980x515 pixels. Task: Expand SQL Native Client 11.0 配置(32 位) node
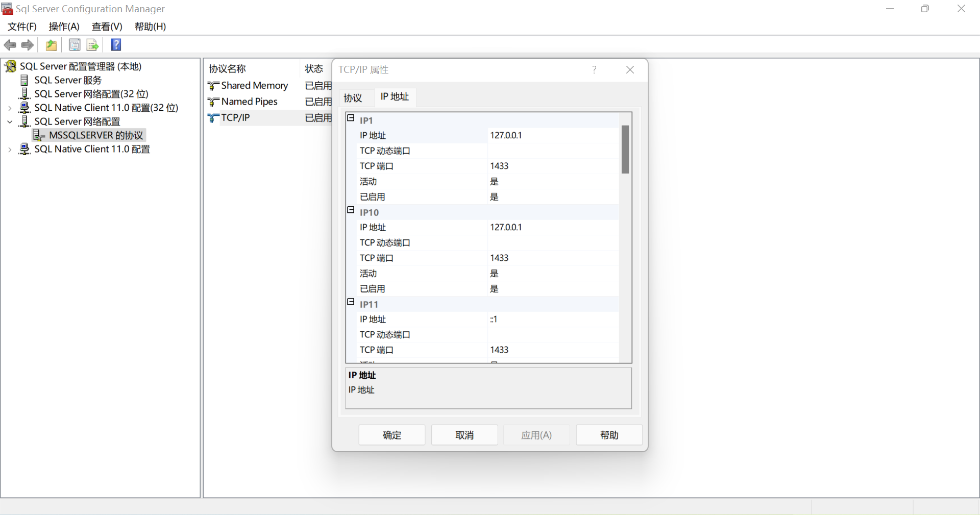coord(10,108)
